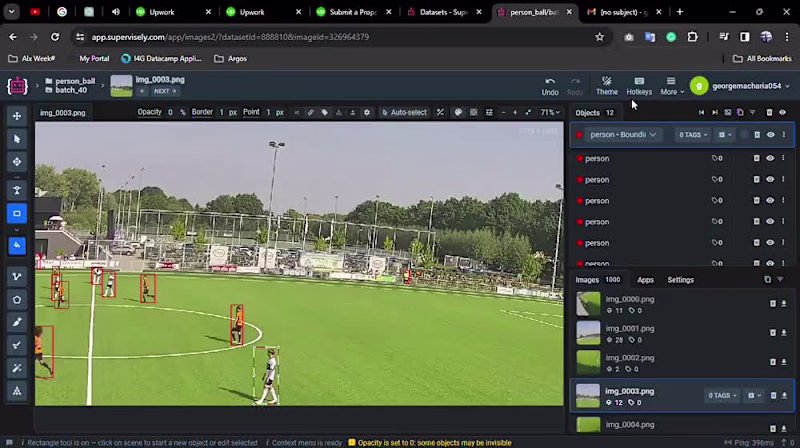Open the georgemacharia054 account menu

click(740, 86)
